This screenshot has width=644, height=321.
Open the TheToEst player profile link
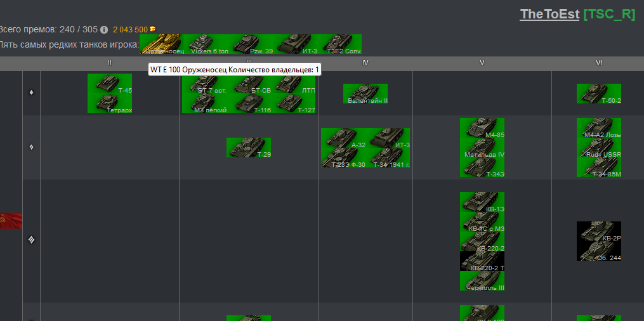click(x=549, y=14)
